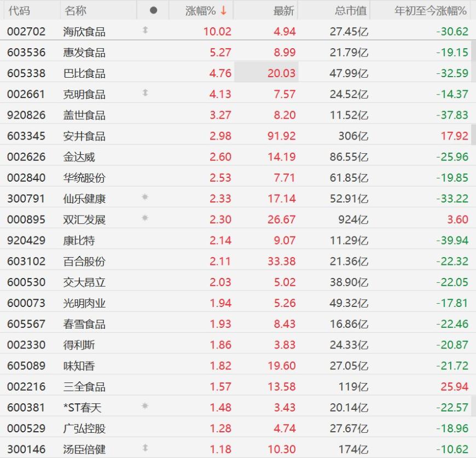Viewport: 476px width, 458px height.
Task: Sort by 总市值 column header
Action: 351,11
